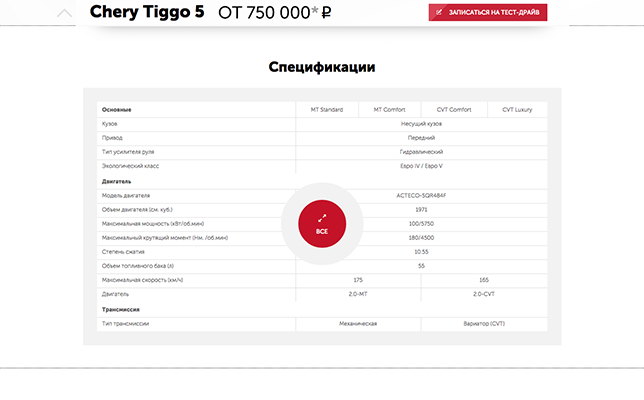Click the Трансмиссия section header
This screenshot has height=400, width=644.
pyautogui.click(x=121, y=310)
